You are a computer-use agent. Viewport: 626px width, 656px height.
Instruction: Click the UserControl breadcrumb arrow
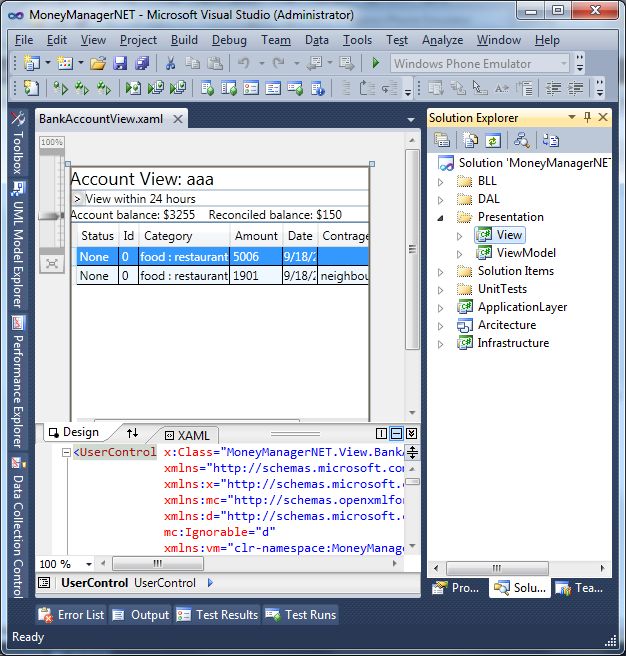pyautogui.click(x=210, y=582)
